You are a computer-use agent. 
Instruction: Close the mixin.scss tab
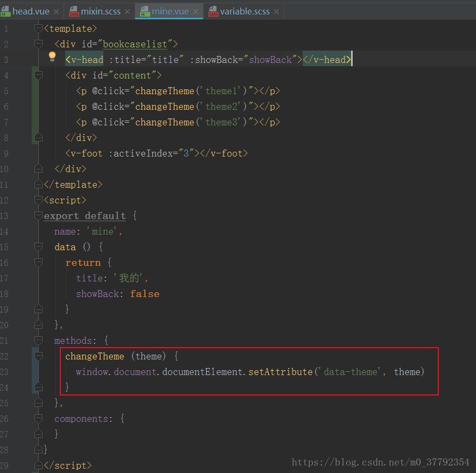pos(127,11)
